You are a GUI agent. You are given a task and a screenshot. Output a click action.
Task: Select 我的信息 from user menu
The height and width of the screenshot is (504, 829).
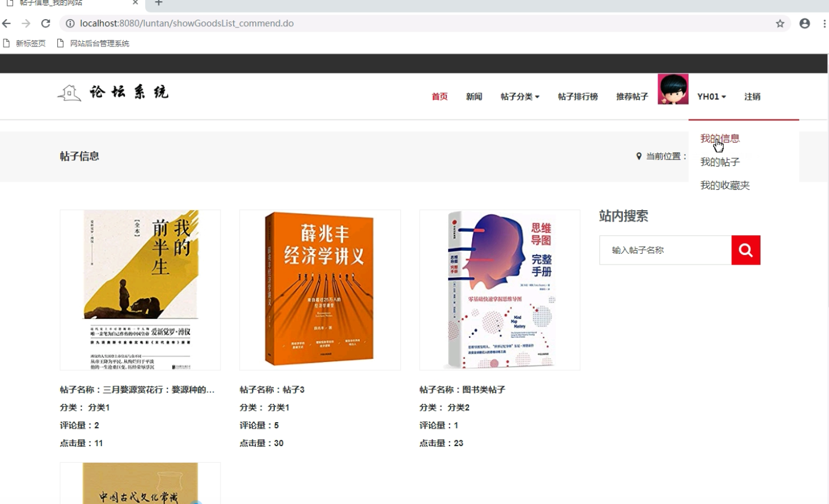[x=720, y=138]
